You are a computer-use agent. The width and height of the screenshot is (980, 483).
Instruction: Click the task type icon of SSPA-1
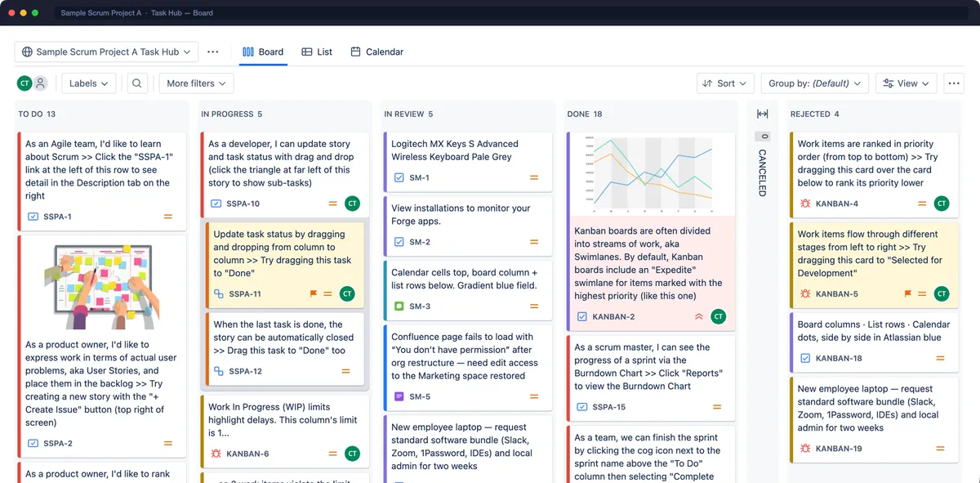33,217
